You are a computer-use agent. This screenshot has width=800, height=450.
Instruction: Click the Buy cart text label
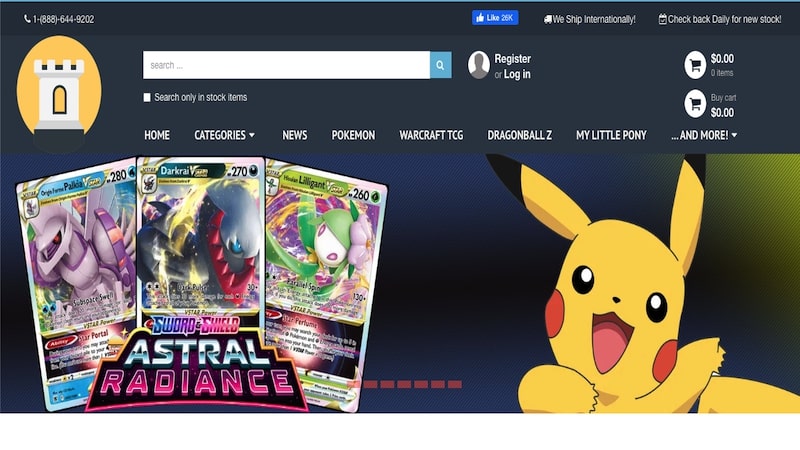coord(723,97)
